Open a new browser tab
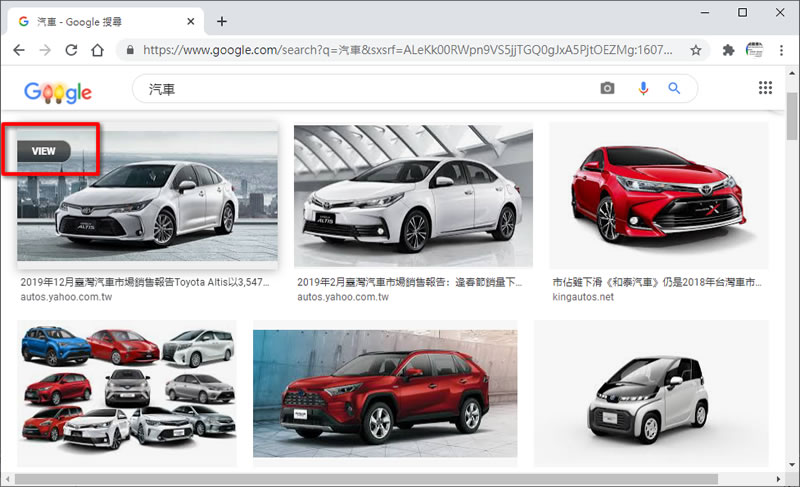The width and height of the screenshot is (800, 487). [x=221, y=21]
